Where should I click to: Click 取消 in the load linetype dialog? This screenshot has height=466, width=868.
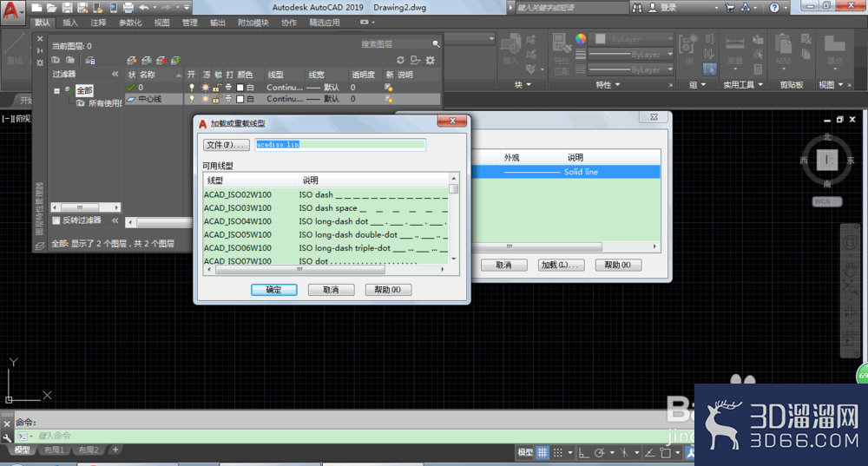click(x=331, y=290)
